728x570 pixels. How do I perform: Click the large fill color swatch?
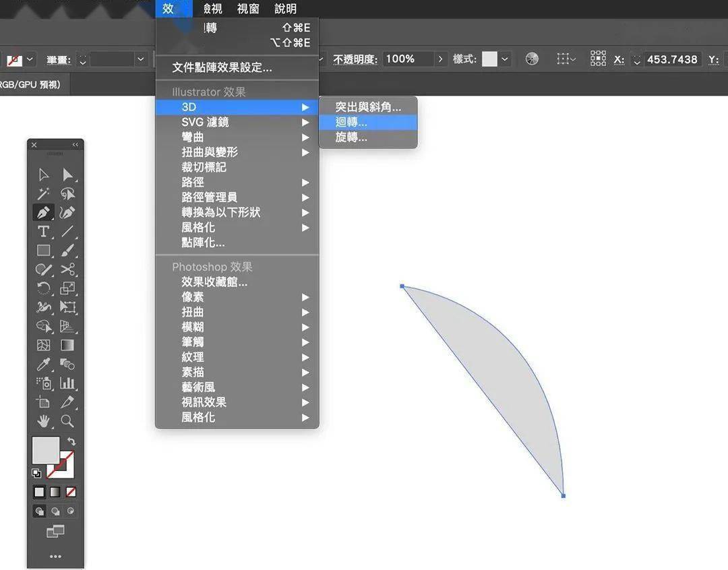pos(46,450)
